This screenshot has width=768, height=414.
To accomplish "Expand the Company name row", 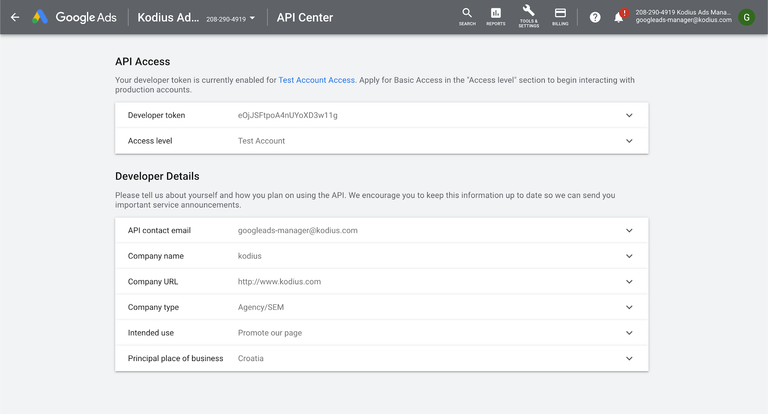I will click(x=629, y=256).
